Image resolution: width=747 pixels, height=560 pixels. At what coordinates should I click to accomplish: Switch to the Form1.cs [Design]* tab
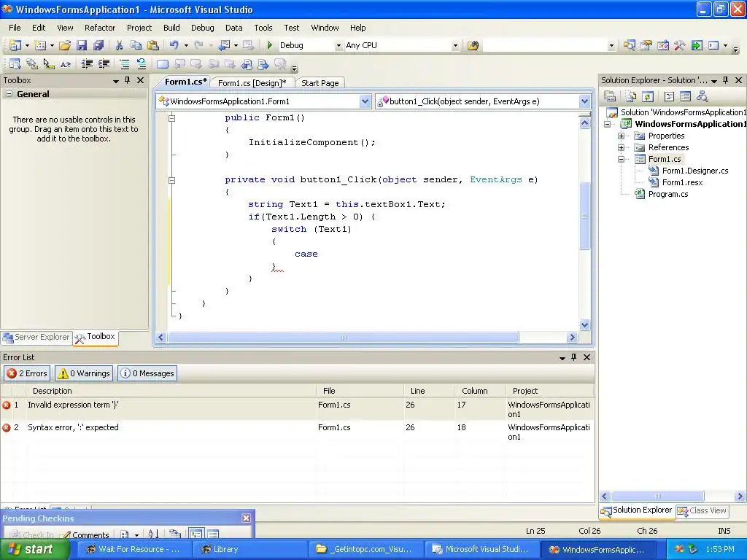252,83
